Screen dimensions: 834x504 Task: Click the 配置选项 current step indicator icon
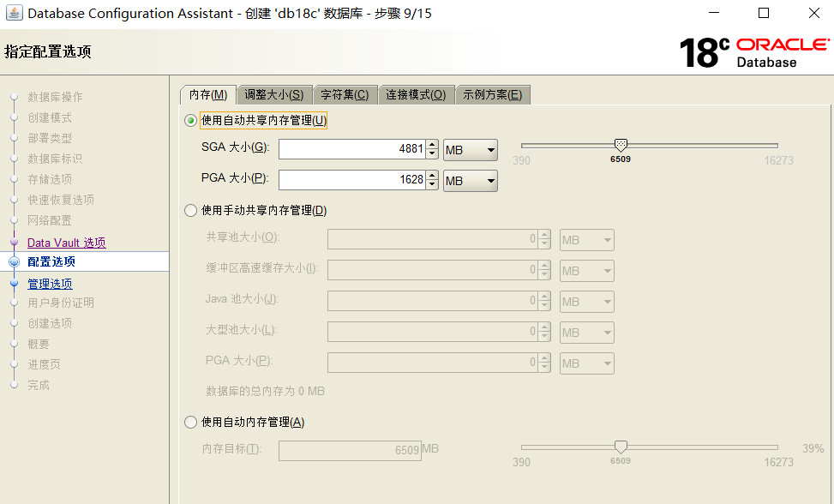click(x=14, y=262)
